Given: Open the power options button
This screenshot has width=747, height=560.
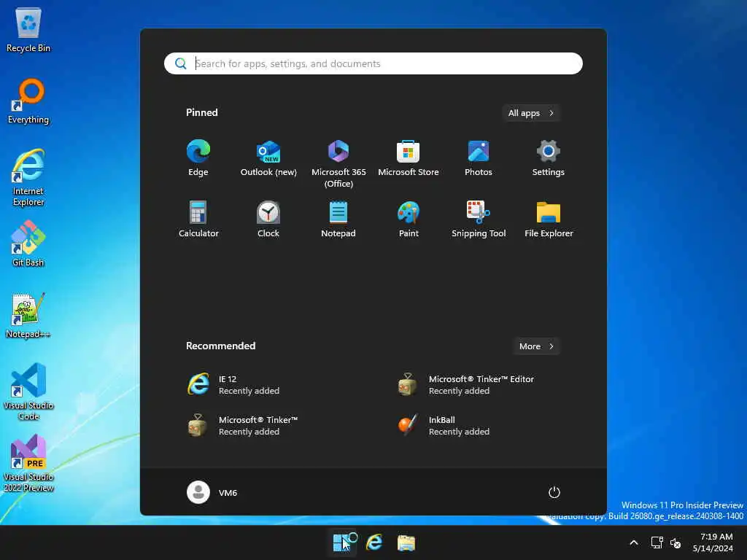Looking at the screenshot, I should click(554, 492).
